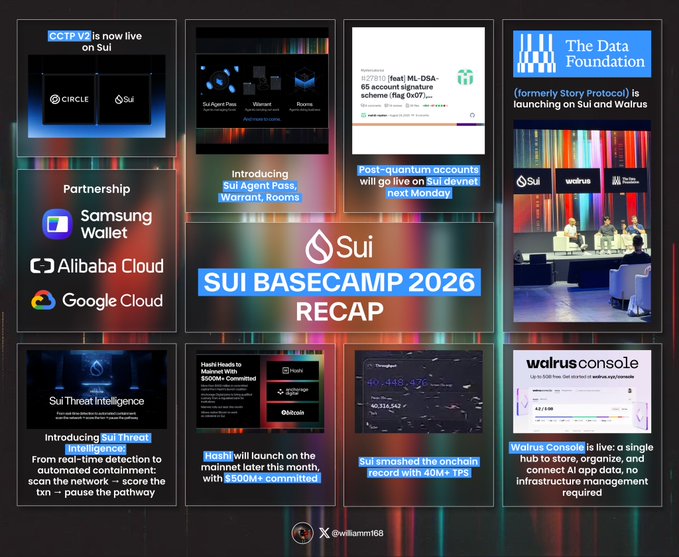Click the "Partnership" heading
The width and height of the screenshot is (679, 557).
[97, 189]
